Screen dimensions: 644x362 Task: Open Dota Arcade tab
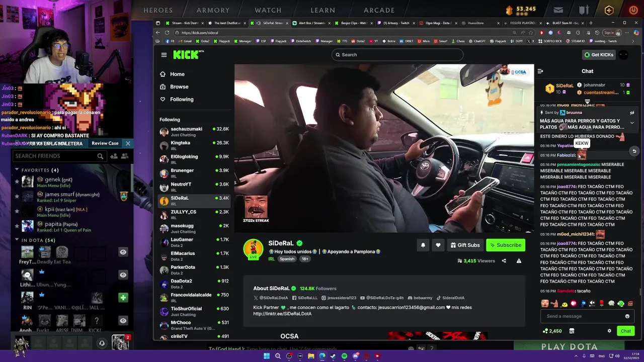click(379, 10)
